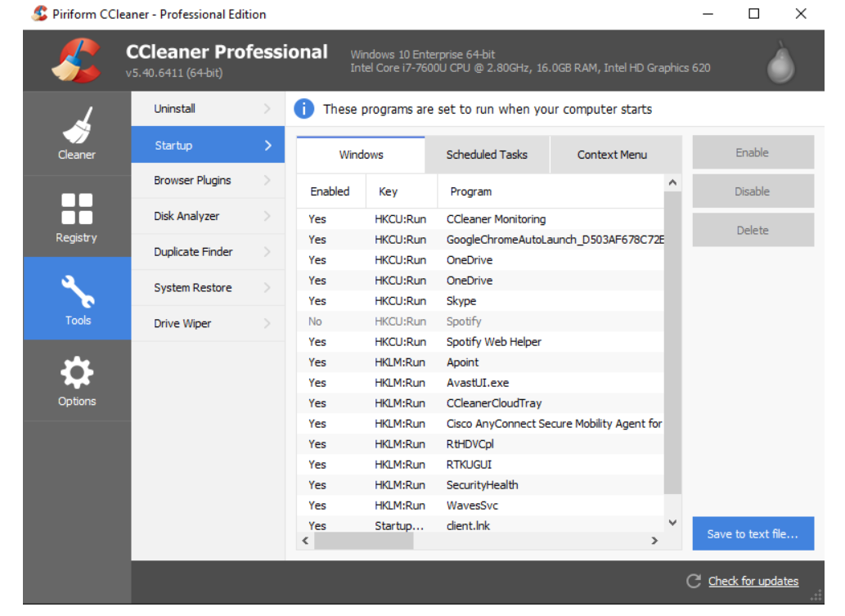This screenshot has height=616, width=845.
Task: Select the Tools wrench icon
Action: 78,291
